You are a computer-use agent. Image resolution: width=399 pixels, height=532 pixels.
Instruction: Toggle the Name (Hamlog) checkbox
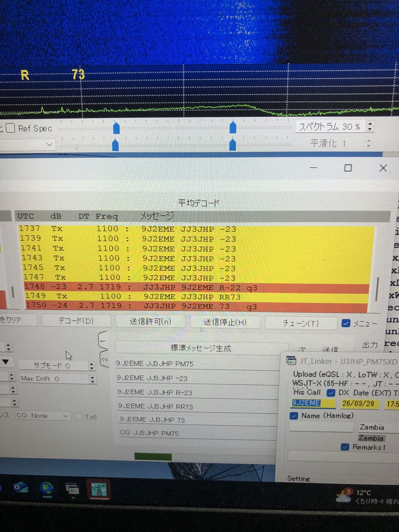point(293,416)
